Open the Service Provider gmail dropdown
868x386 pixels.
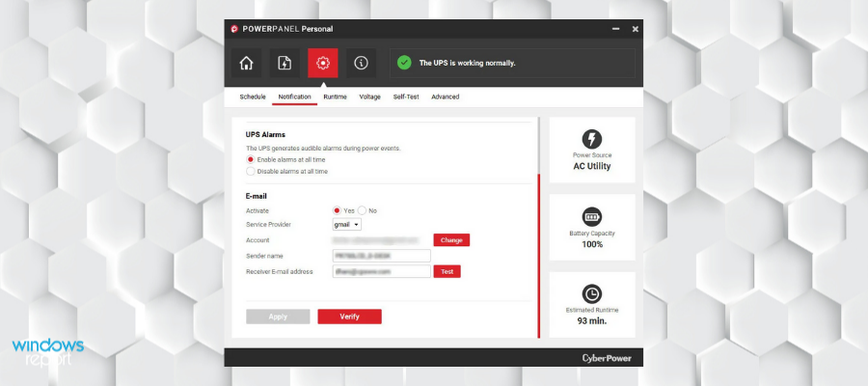click(x=347, y=225)
